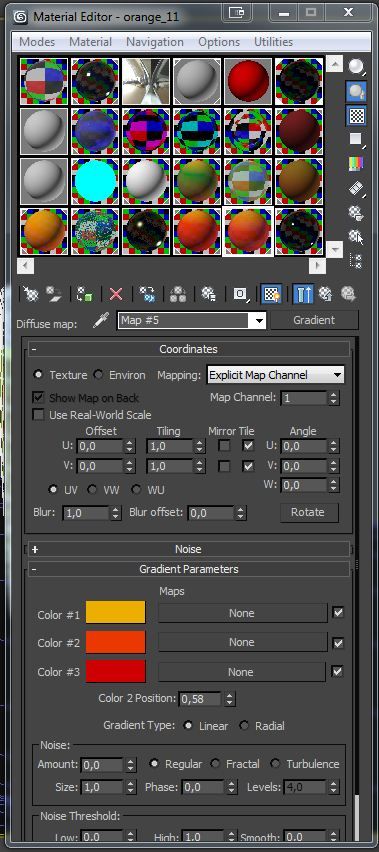
Task: Click the title bar app logo icon
Action: 21,16
